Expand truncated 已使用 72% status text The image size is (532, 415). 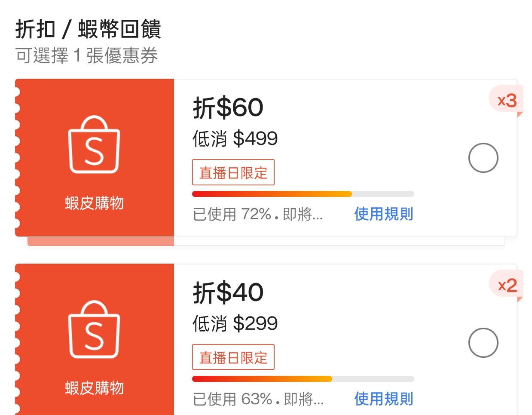click(258, 214)
